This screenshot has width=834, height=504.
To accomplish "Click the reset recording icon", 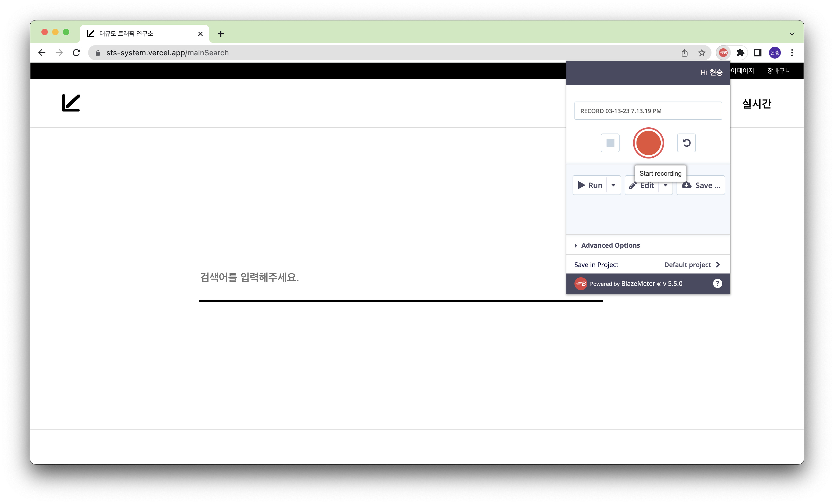I will [x=686, y=143].
